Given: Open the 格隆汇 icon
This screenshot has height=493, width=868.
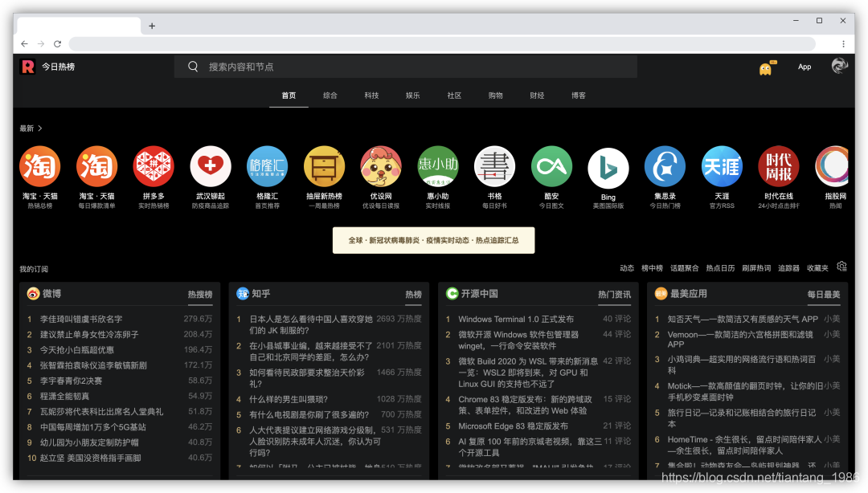Looking at the screenshot, I should pyautogui.click(x=268, y=166).
